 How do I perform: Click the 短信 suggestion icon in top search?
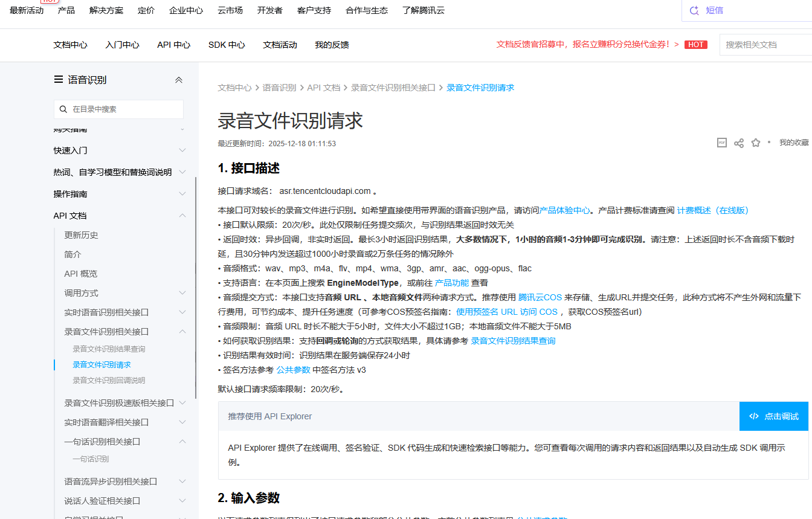[x=694, y=10]
